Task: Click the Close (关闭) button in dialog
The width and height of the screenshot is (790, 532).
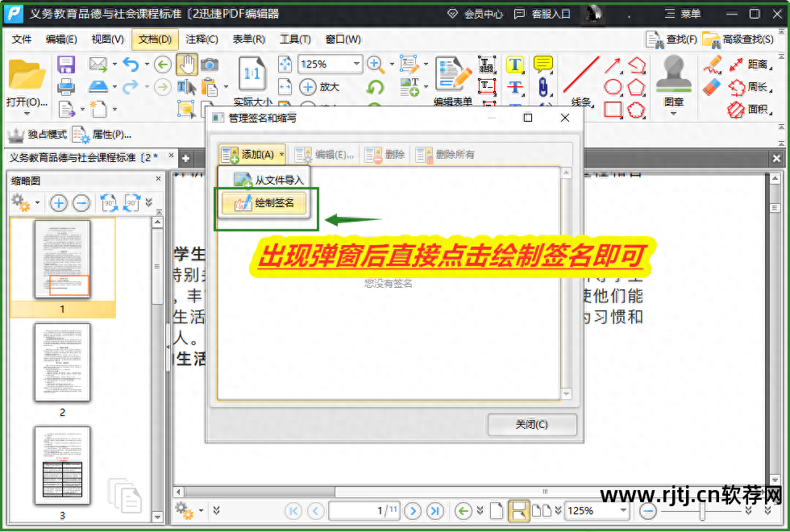Action: [x=531, y=425]
